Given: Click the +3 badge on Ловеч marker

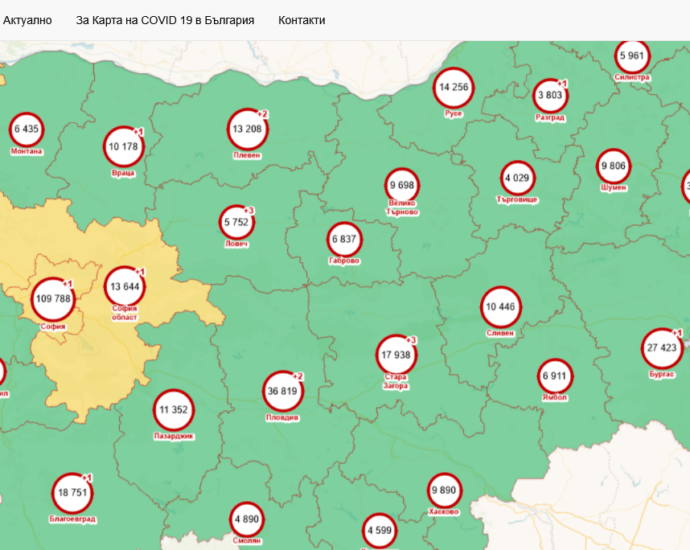Looking at the screenshot, I should tap(249, 211).
